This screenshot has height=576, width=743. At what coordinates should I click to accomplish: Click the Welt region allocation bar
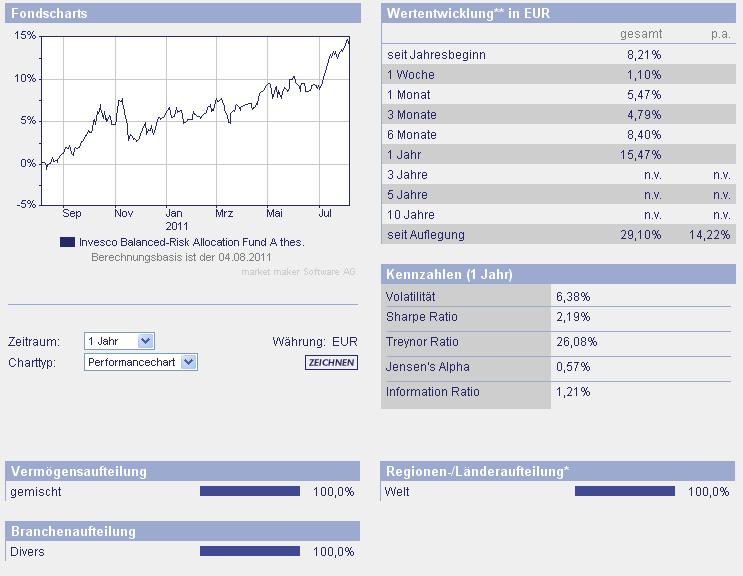tap(625, 491)
